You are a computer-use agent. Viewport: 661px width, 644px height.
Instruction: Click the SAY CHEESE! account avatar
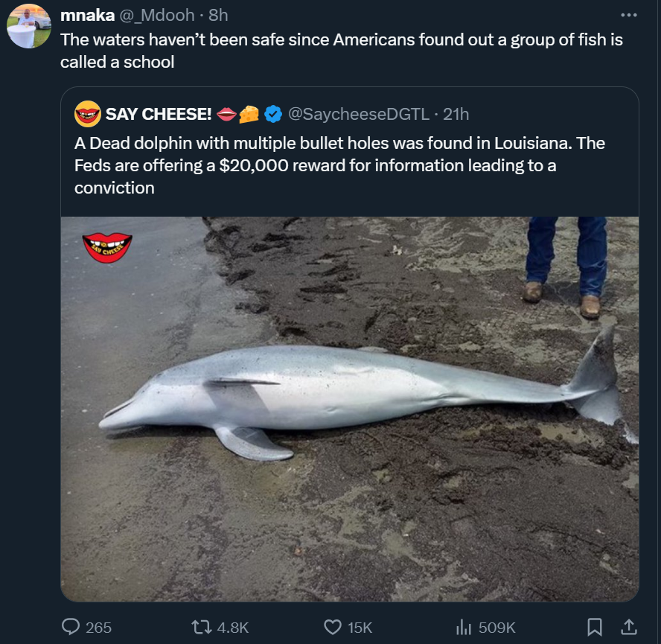pos(88,114)
